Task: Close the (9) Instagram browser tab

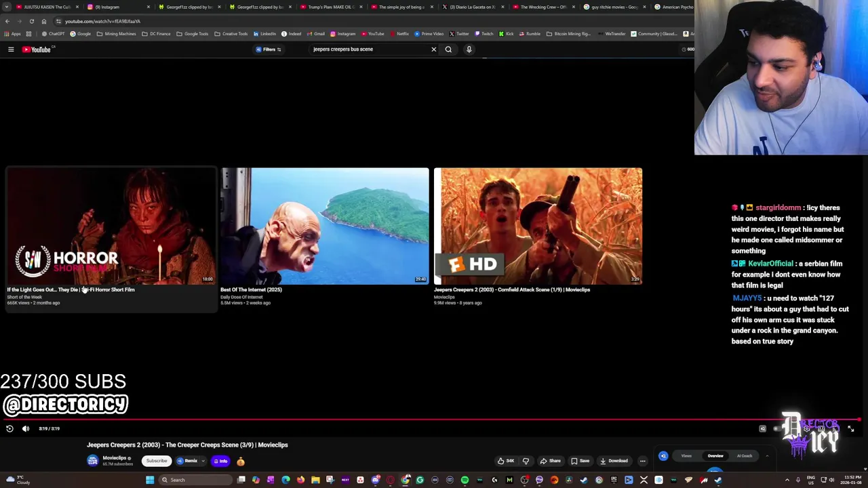Action: (x=148, y=7)
